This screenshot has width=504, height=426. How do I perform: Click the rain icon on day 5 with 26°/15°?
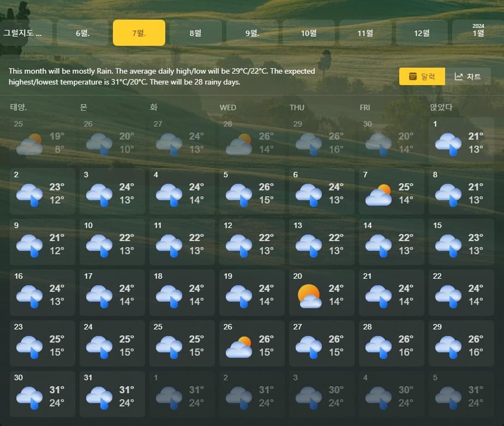[238, 195]
